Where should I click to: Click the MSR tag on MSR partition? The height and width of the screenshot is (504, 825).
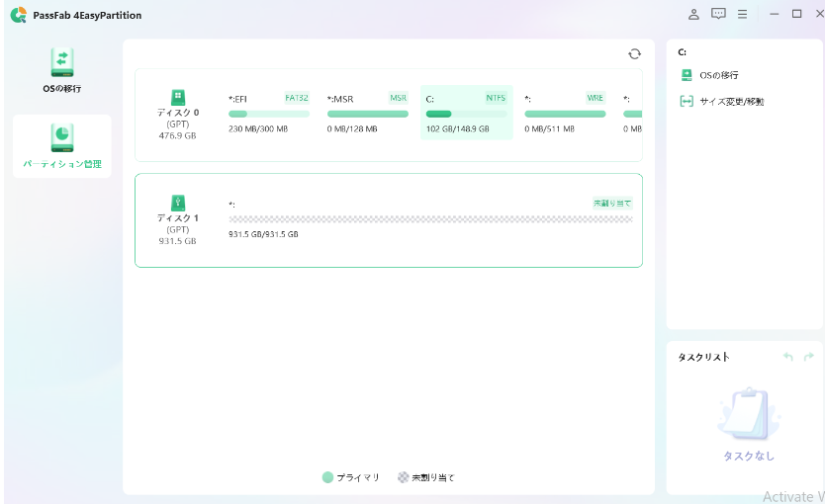tap(398, 98)
